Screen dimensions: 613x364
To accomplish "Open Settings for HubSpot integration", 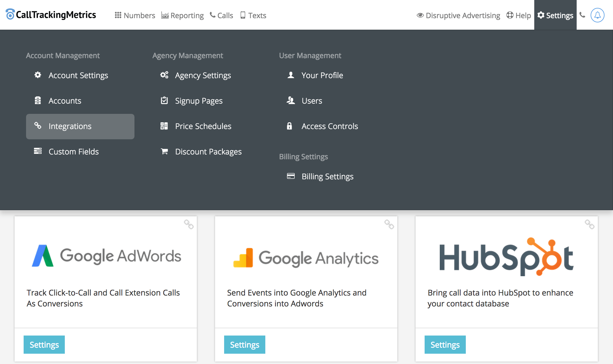I will point(445,345).
